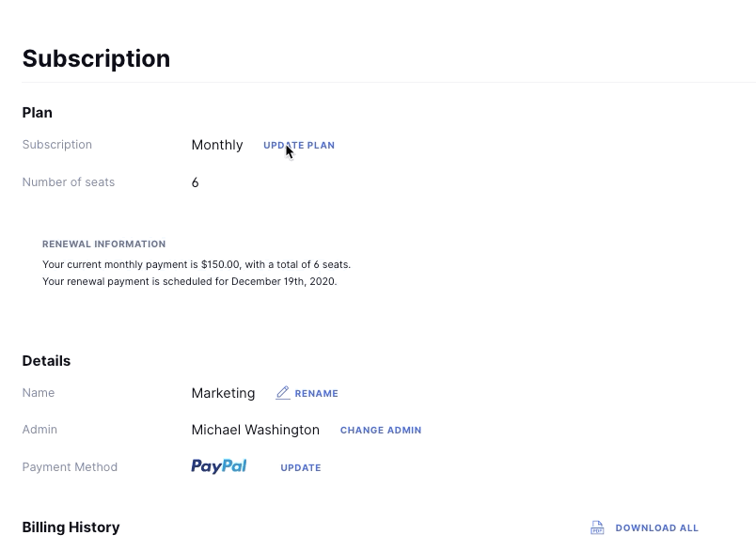The image size is (756, 551).
Task: Click the UPDATE PLAN link
Action: [x=299, y=146]
